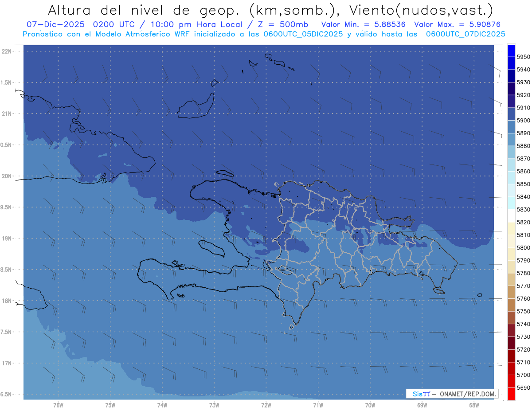Click the '5760' colorbar label

pos(523,298)
